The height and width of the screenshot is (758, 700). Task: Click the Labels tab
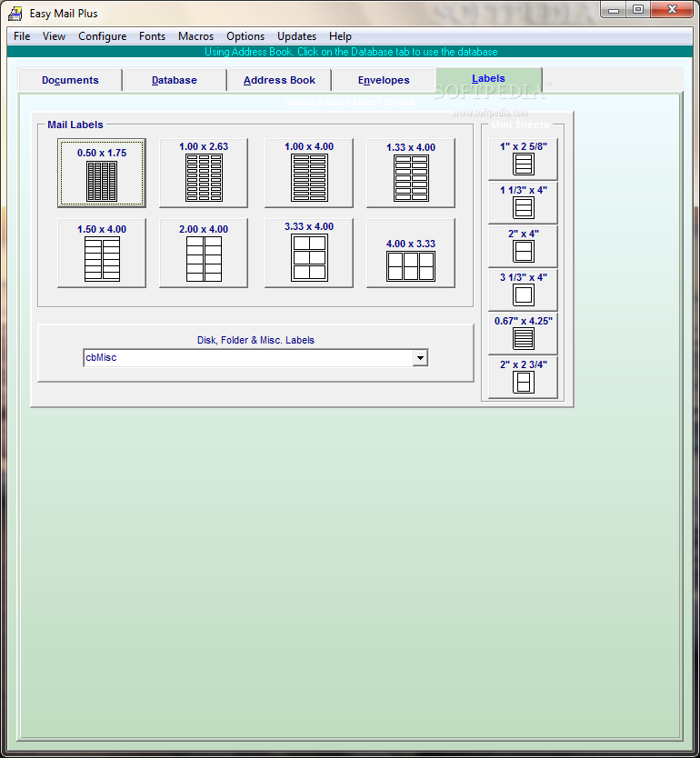489,79
